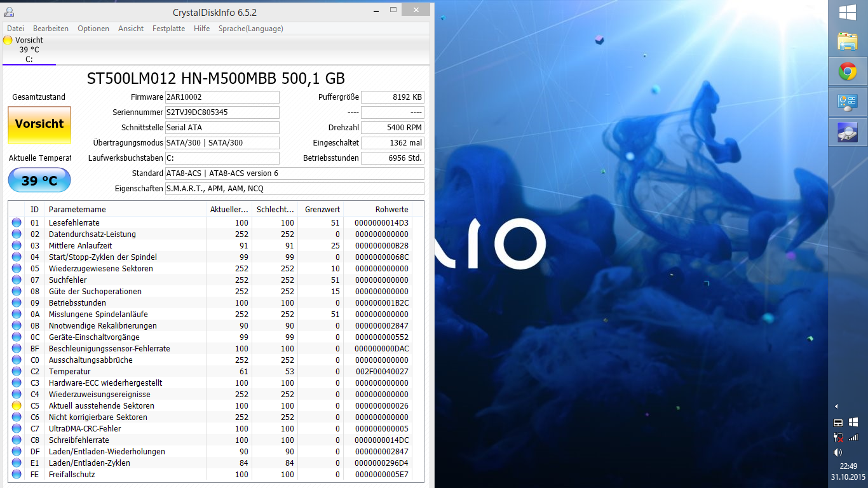Click status icon for Datendurchsatz-Leistung row
The height and width of the screenshot is (488, 868).
pos(17,234)
